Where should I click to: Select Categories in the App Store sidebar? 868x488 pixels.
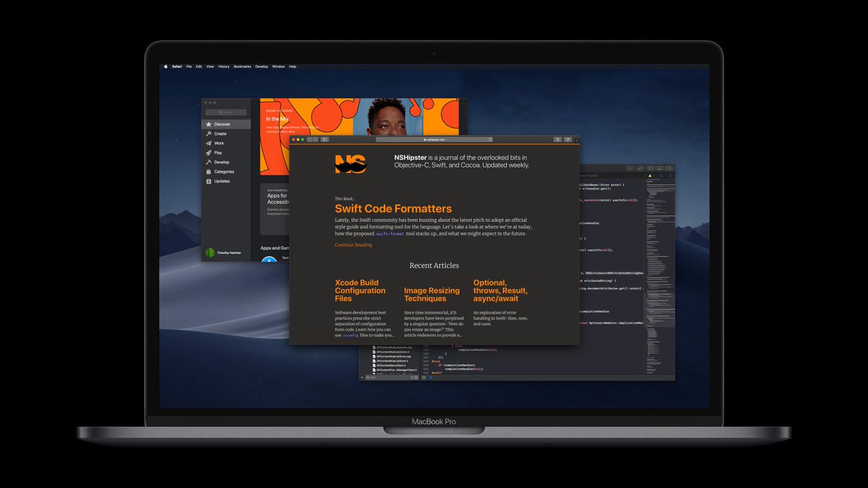(x=226, y=171)
